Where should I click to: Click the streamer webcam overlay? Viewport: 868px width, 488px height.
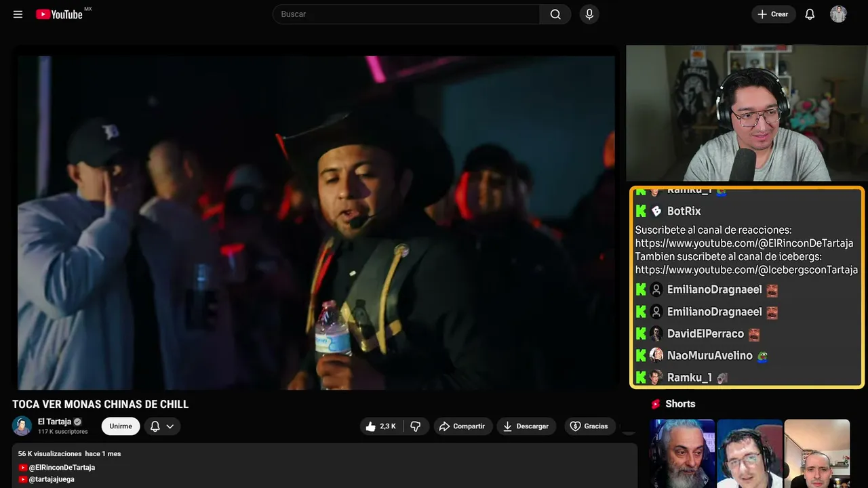click(745, 113)
